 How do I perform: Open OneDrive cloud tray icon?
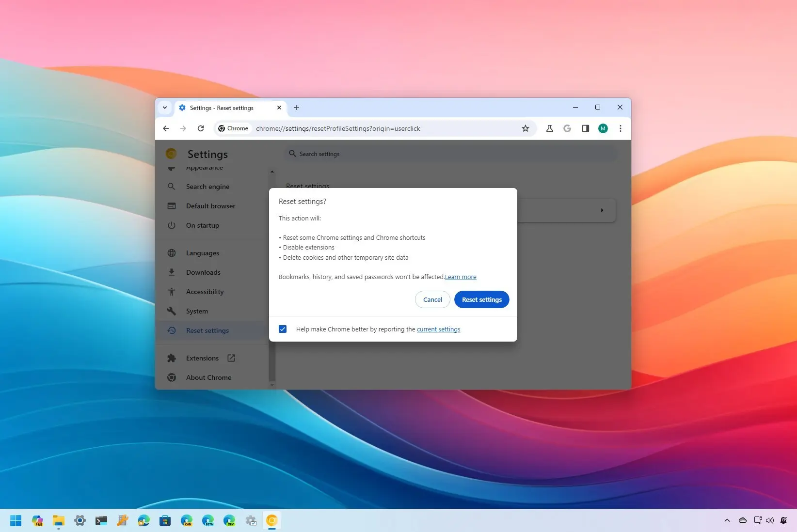[x=743, y=520]
